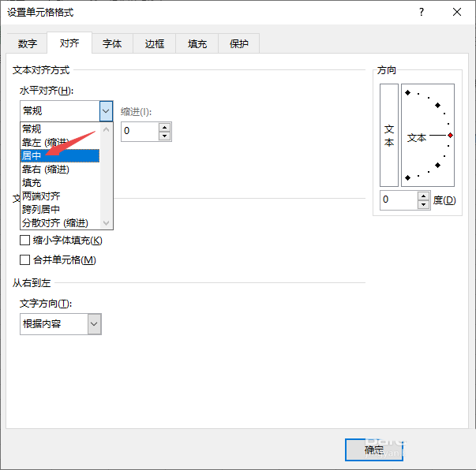Click indent spinner down arrow
Screen dimensions: 476x470
[x=164, y=136]
